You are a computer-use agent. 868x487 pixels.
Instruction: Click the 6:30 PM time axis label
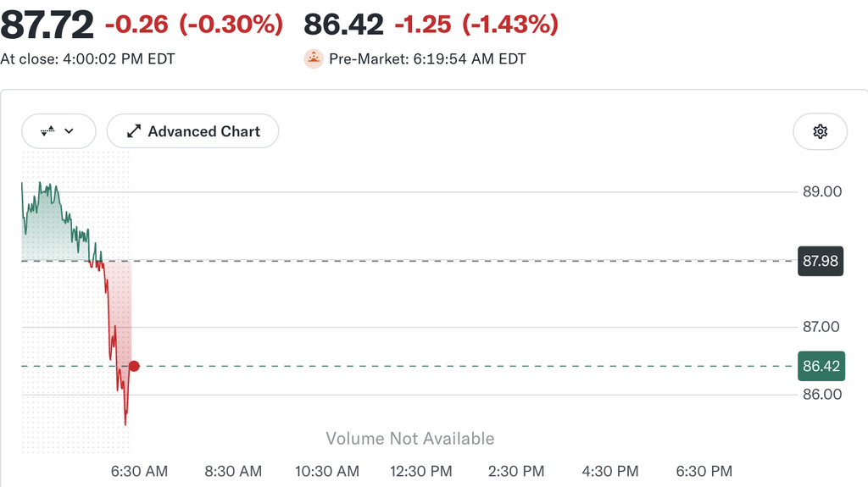[704, 472]
